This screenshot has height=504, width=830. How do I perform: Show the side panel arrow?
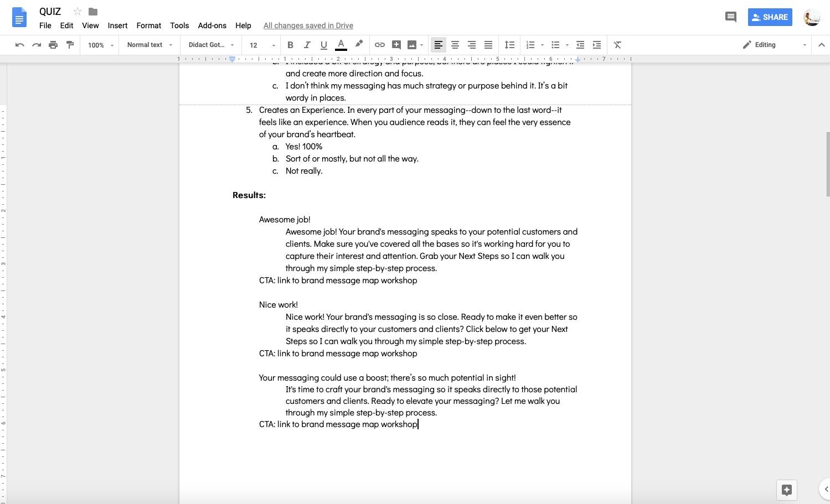pos(826,489)
